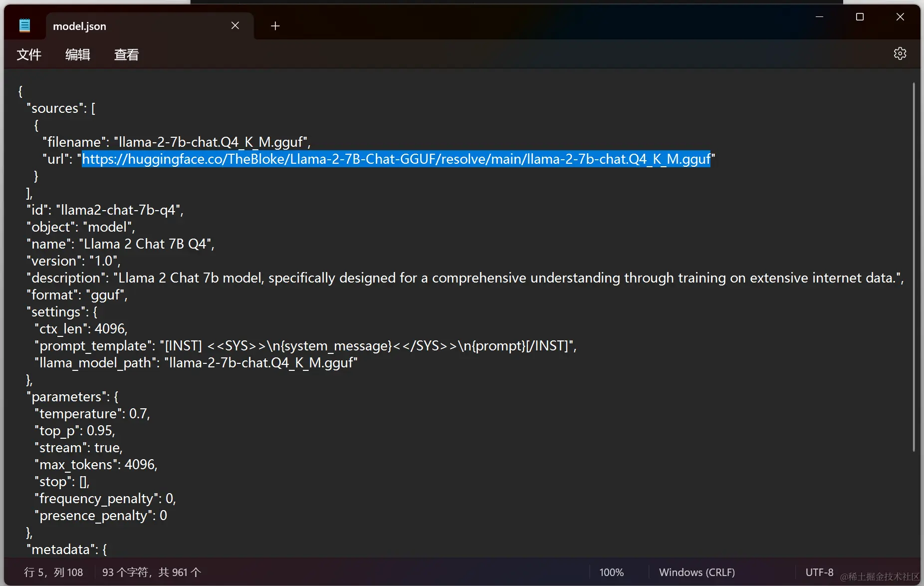Viewport: 924px width, 586px height.
Task: Click the "temperature": 0.7 line
Action: point(92,414)
